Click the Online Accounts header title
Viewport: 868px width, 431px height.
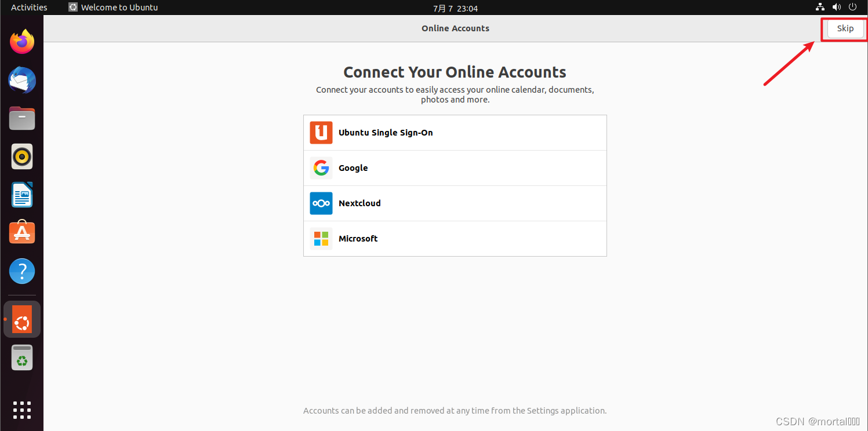tap(455, 28)
